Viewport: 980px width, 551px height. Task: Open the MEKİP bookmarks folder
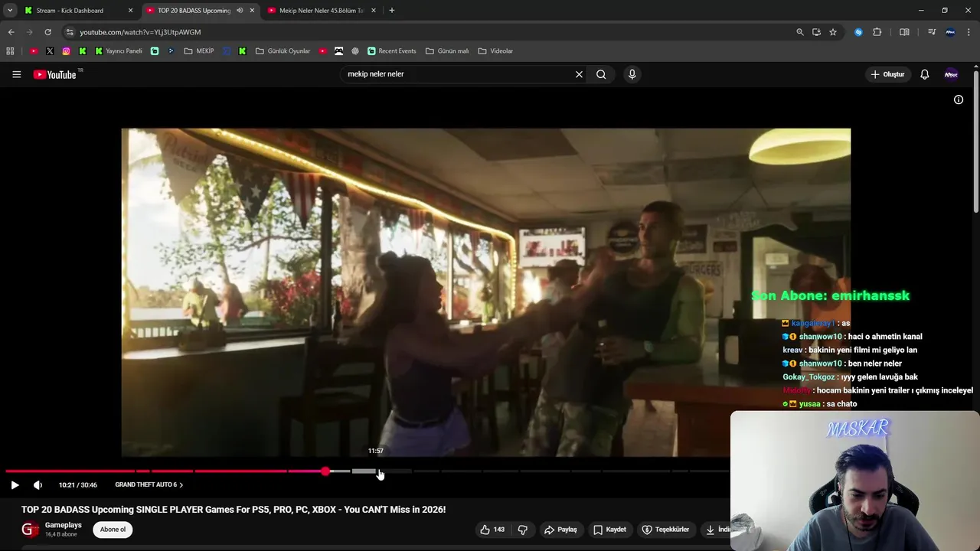(x=199, y=51)
